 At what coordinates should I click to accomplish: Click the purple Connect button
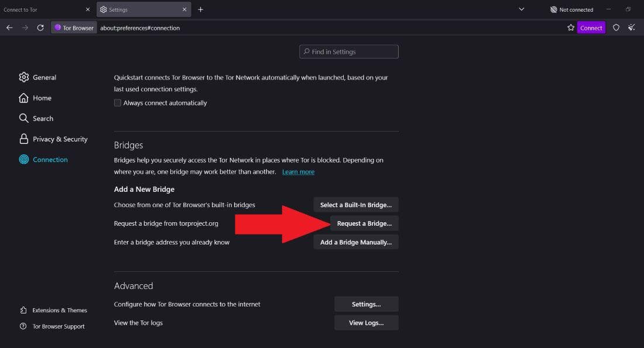coord(591,27)
